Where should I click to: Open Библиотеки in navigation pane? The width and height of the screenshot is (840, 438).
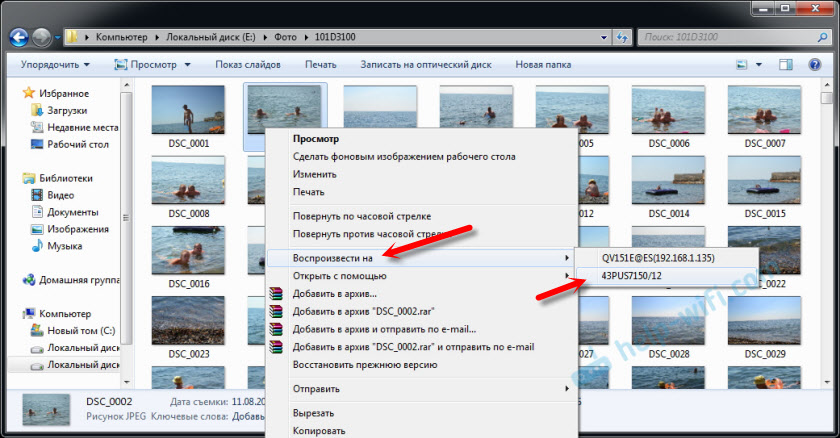point(58,178)
